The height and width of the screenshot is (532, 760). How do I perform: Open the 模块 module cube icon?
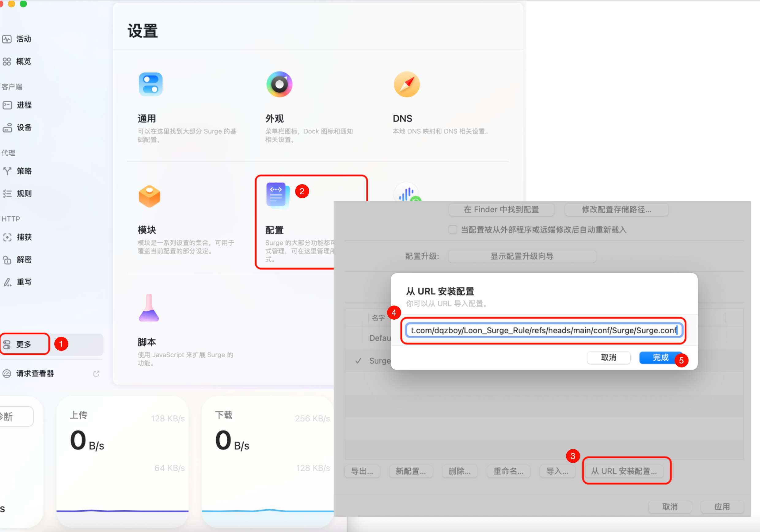click(x=149, y=196)
